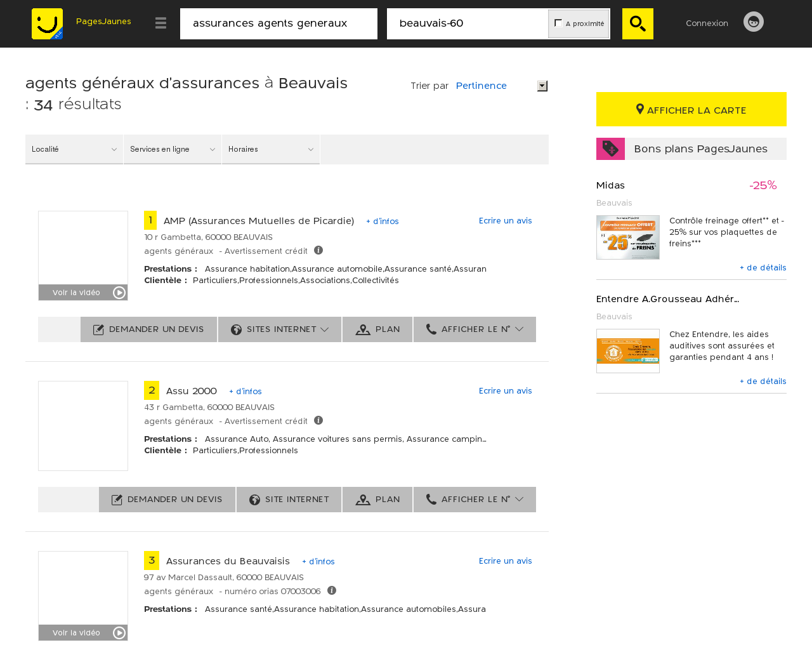812x650 pixels.
Task: Expand Afficher le N° for Assu 2000
Action: pos(475,500)
